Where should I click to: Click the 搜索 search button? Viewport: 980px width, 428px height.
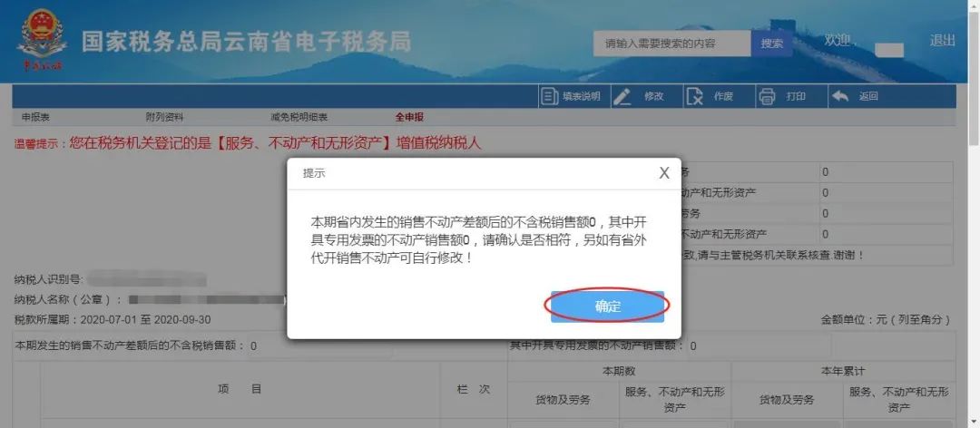point(772,44)
